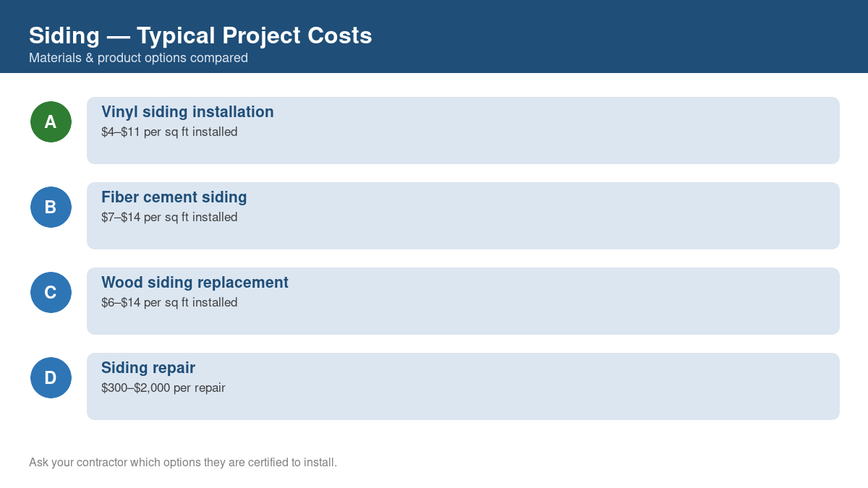868x488 pixels.
Task: Click the "$300–$2,000 per repair" price
Action: (163, 388)
